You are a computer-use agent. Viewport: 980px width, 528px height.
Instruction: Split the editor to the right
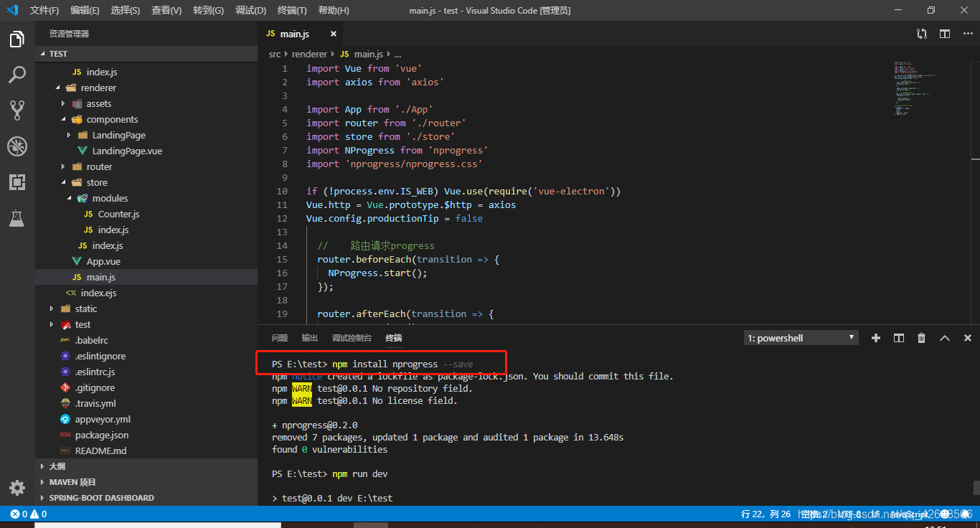(x=945, y=34)
